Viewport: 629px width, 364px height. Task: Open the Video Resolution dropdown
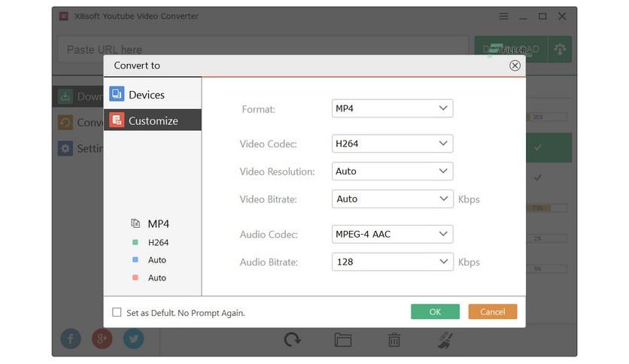[x=392, y=171]
